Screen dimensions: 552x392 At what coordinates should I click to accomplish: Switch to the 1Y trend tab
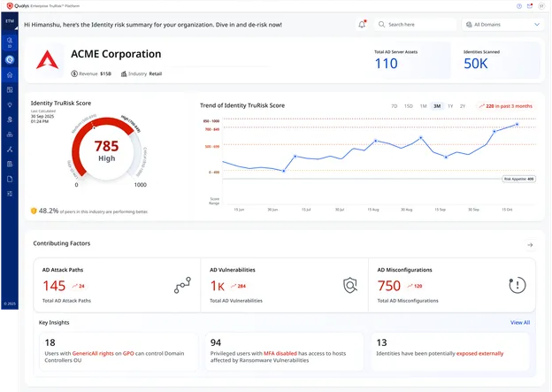[449, 106]
